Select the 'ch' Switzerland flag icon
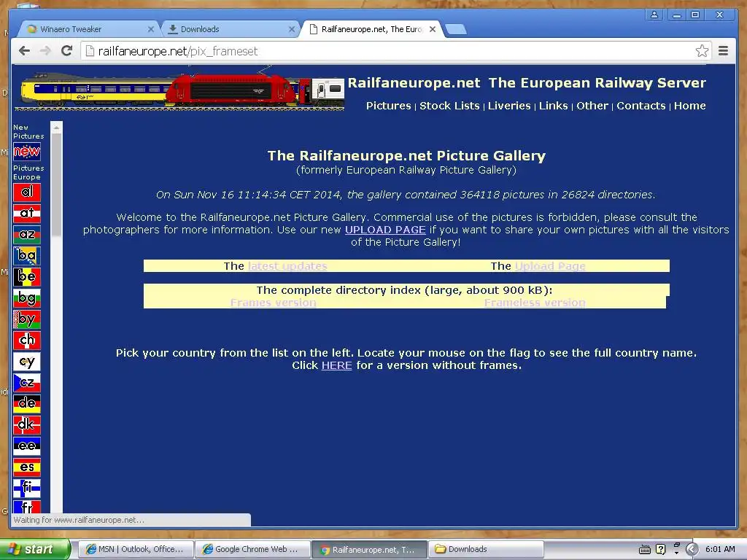 point(27,340)
